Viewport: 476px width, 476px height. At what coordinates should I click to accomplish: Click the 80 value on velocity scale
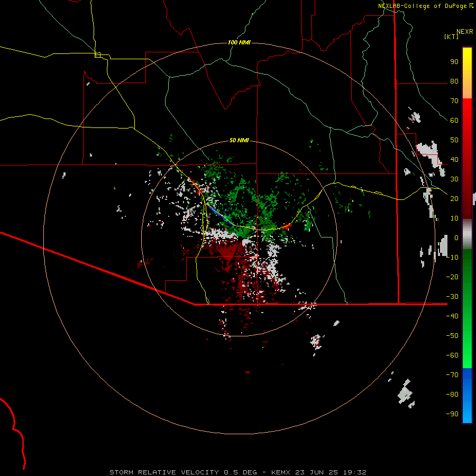point(454,81)
